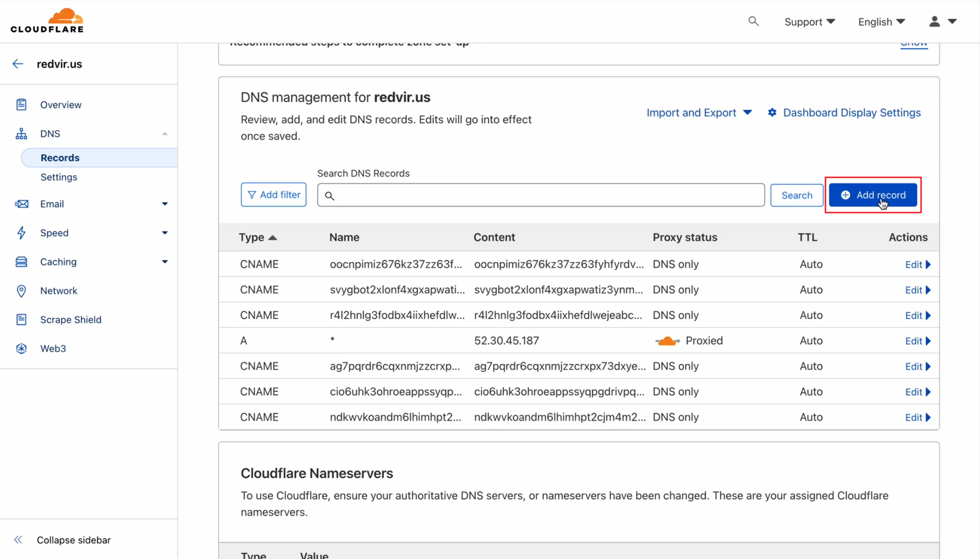Open the Overview sidebar icon
This screenshot has width=980, height=559.
(21, 104)
